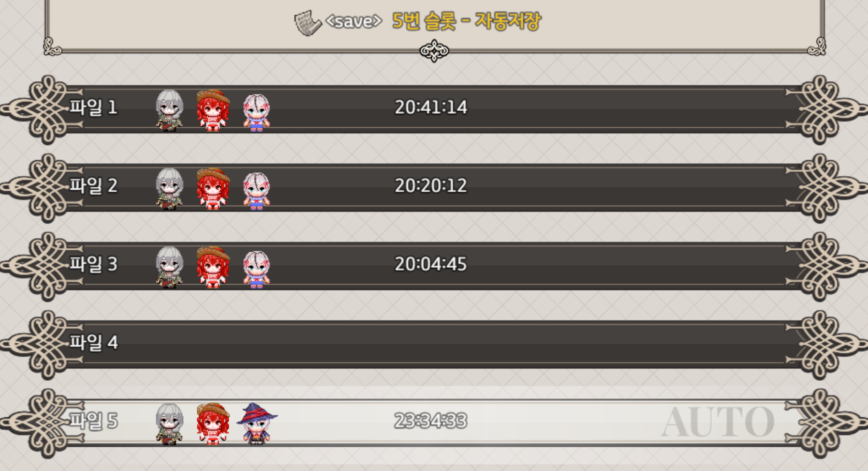
Task: Click the 5번 슬롯 - 자동저장 header text
Action: (467, 21)
